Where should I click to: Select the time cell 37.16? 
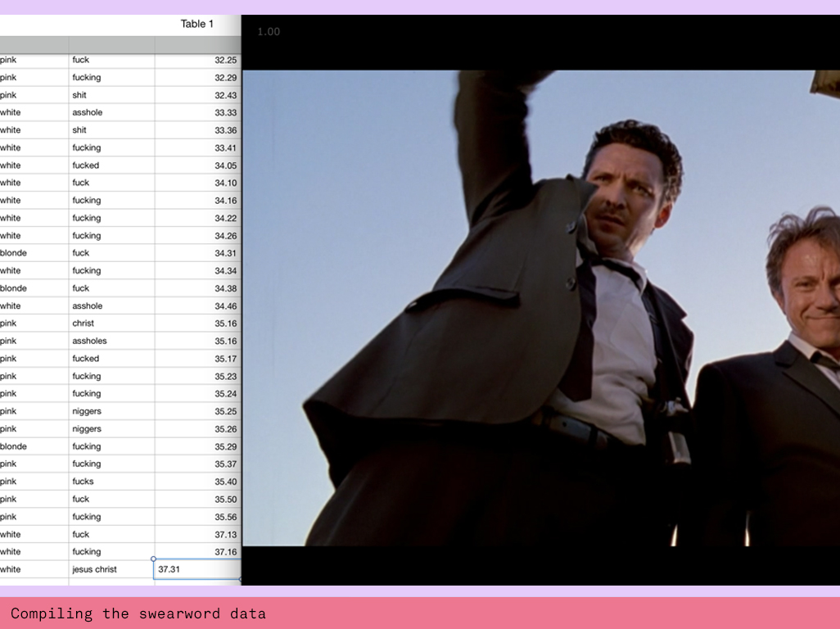point(197,552)
